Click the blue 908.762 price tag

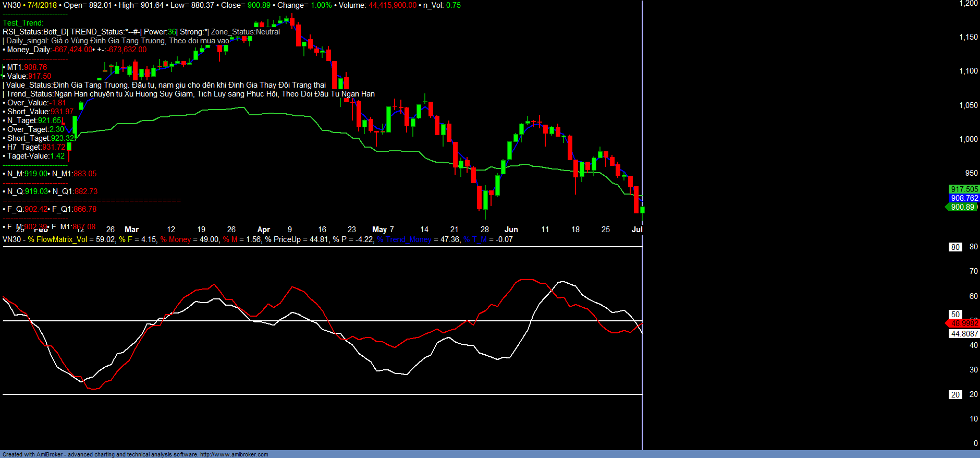click(964, 198)
